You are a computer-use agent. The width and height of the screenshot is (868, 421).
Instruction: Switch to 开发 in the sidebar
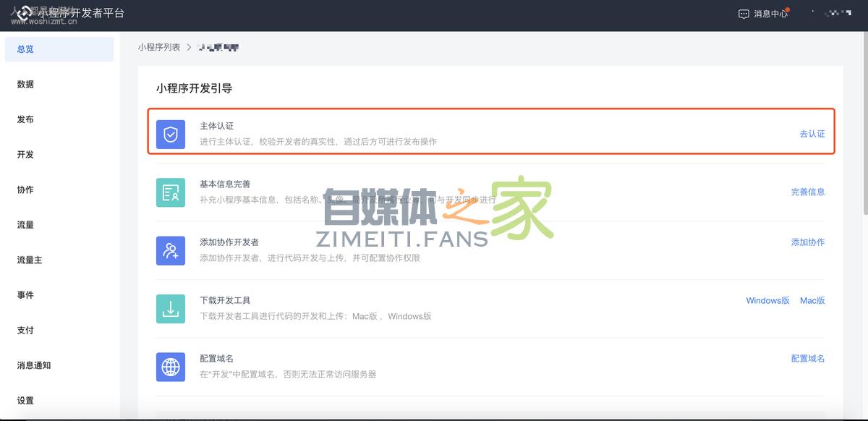(25, 154)
